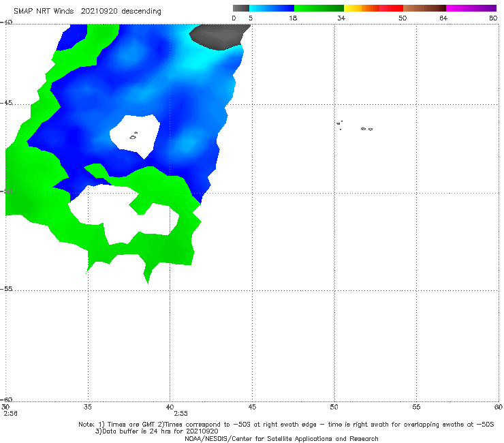Screen dimensions: 504x443
Task: Click the -40 latitude axis label
Action: tap(6, 22)
